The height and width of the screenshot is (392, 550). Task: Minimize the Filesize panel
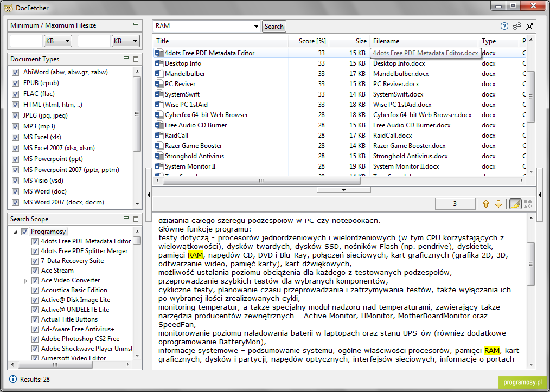(x=136, y=24)
